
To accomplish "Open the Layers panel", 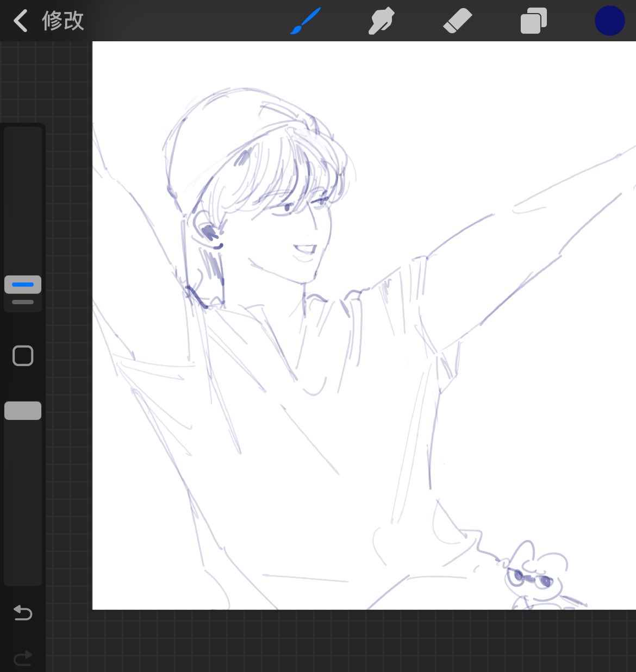I will tap(534, 21).
